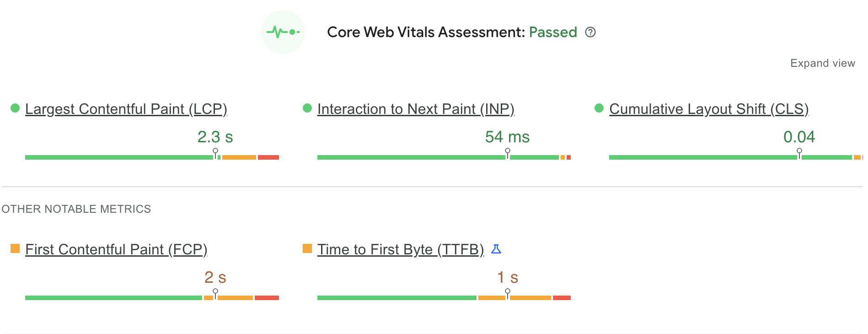This screenshot has height=334, width=868.
Task: Click the green dot beside INP
Action: (307, 108)
